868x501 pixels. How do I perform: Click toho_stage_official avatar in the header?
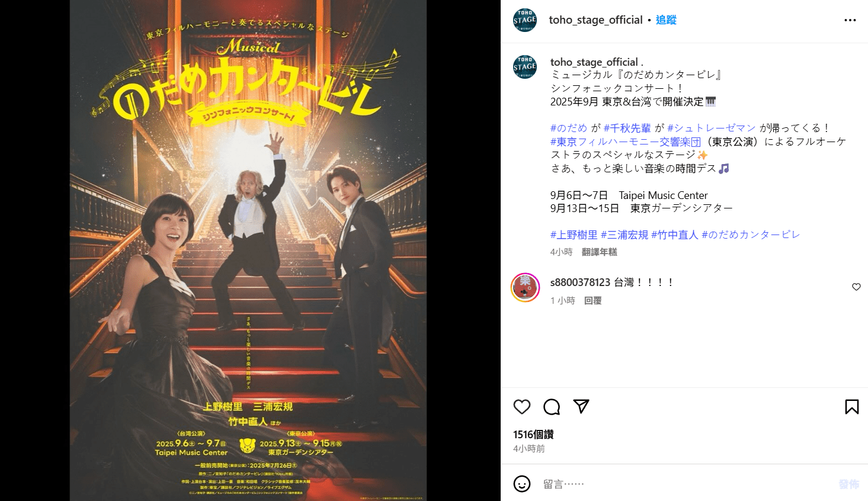pos(525,20)
